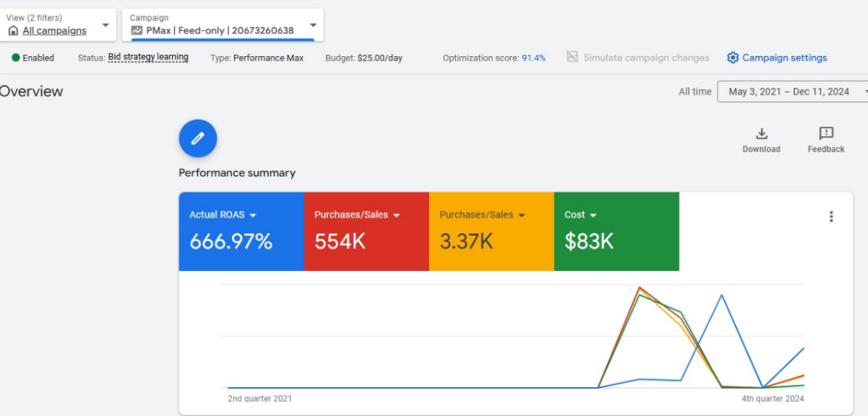Image resolution: width=868 pixels, height=416 pixels.
Task: Open the Feedback speech bubble icon
Action: (x=826, y=134)
